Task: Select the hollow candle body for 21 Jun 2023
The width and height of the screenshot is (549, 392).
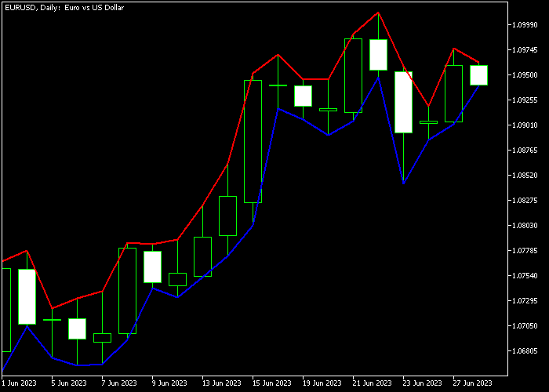Action: tap(353, 75)
